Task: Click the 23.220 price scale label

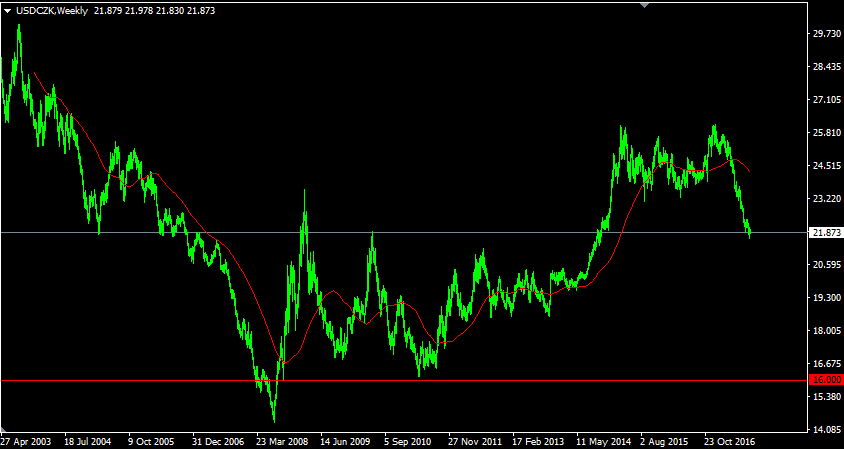Action: pos(826,199)
